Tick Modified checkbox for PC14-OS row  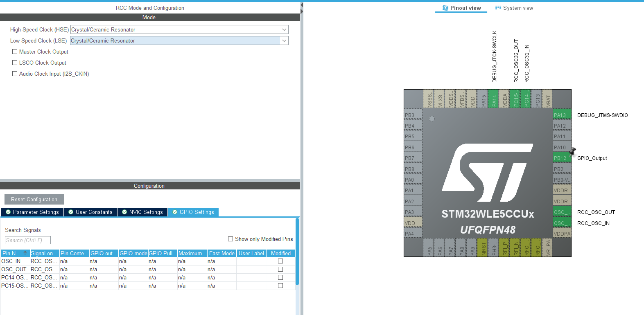pos(280,277)
